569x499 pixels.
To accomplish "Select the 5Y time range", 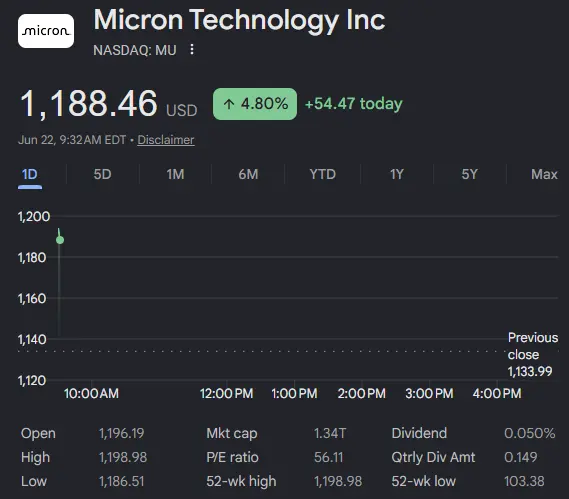I will click(x=470, y=174).
